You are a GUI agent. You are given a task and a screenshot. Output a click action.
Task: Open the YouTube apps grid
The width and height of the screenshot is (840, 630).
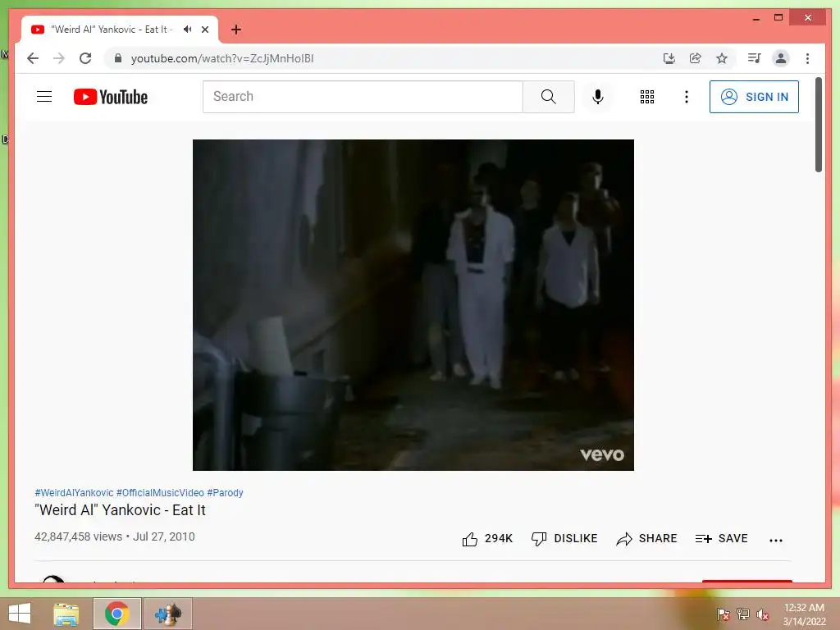tap(647, 97)
